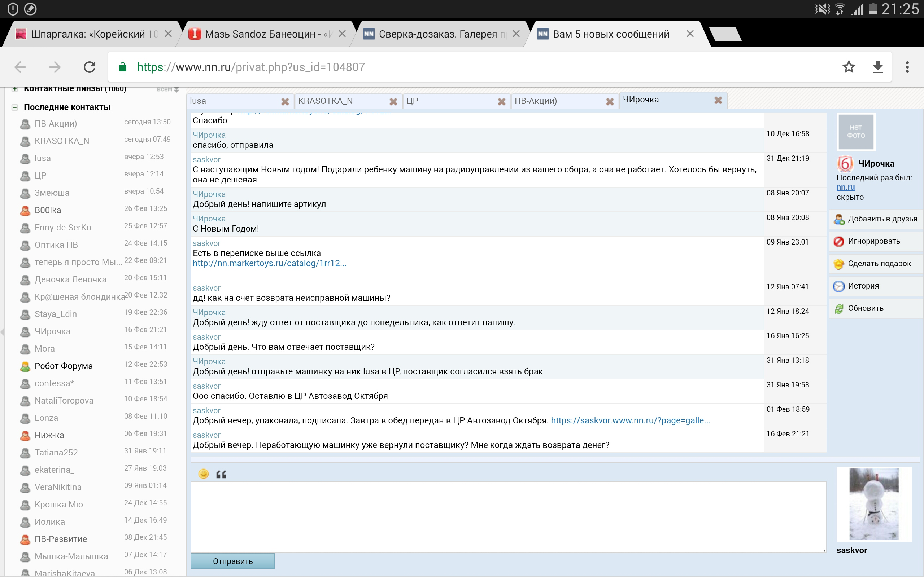Click the quote marks icon
Screen dimensions: 924x577
(x=221, y=474)
